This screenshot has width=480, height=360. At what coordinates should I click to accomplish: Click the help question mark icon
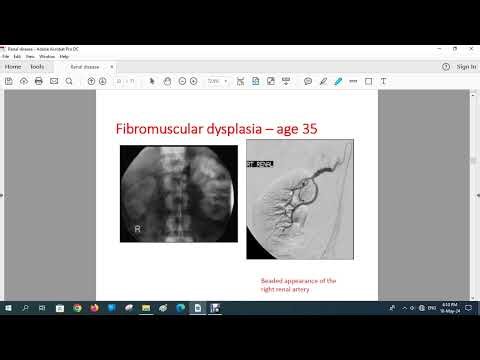(446, 67)
